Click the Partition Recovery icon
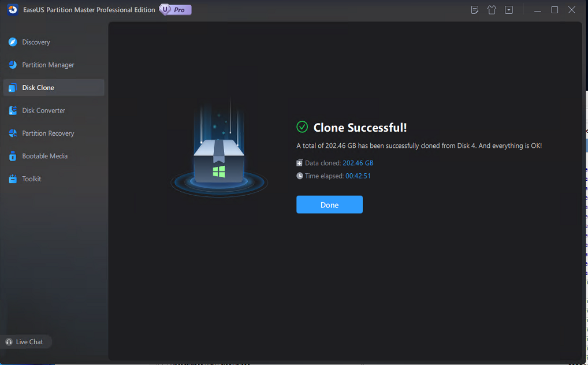 point(13,133)
